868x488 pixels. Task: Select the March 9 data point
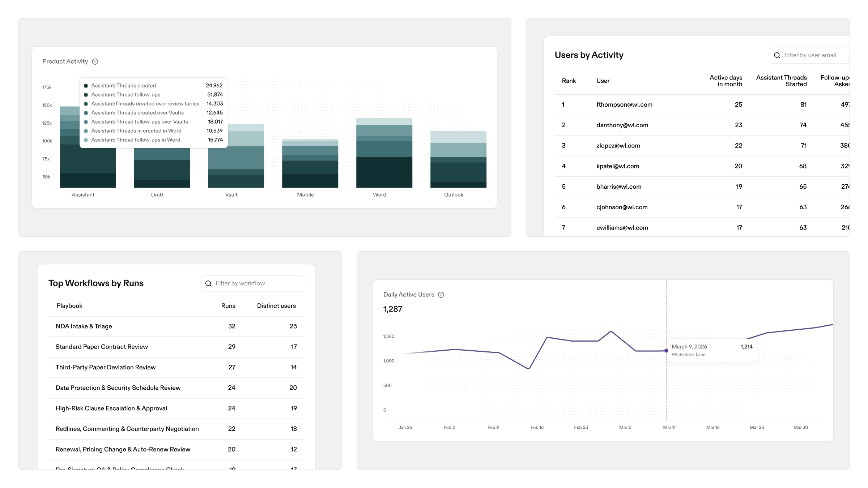666,351
